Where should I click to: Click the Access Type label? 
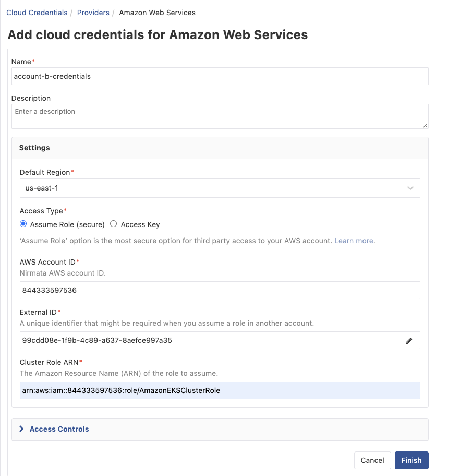pos(41,211)
